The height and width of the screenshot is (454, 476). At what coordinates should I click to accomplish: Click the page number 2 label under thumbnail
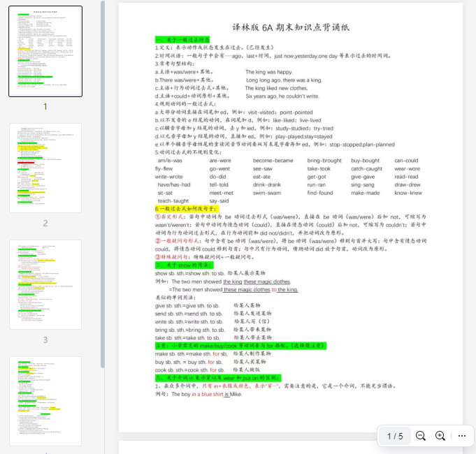tap(45, 224)
